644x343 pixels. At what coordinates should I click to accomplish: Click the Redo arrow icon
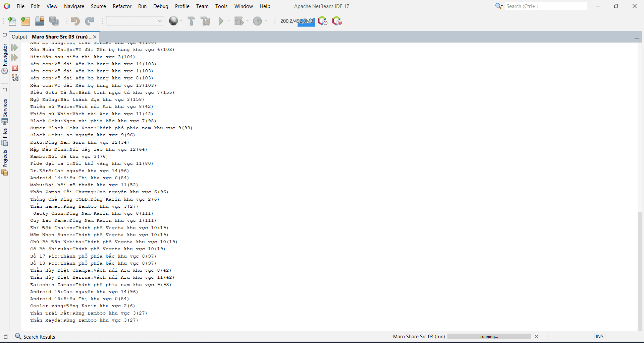[90, 21]
